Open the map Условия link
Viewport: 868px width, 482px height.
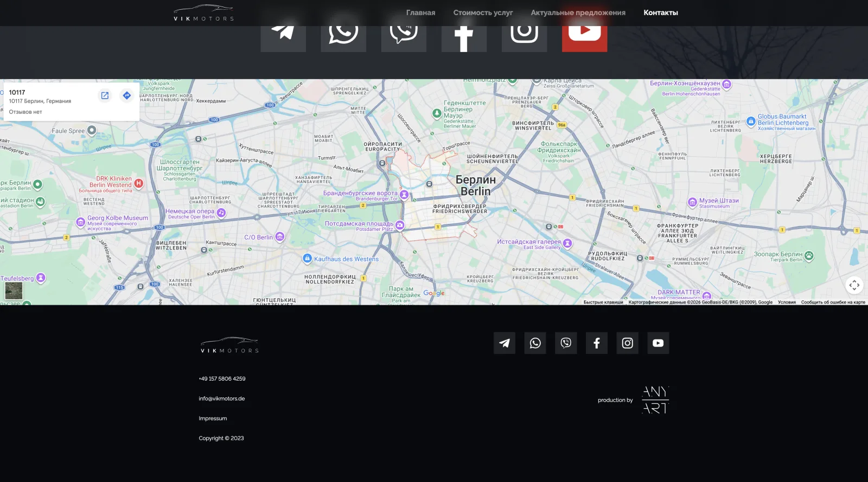(787, 303)
